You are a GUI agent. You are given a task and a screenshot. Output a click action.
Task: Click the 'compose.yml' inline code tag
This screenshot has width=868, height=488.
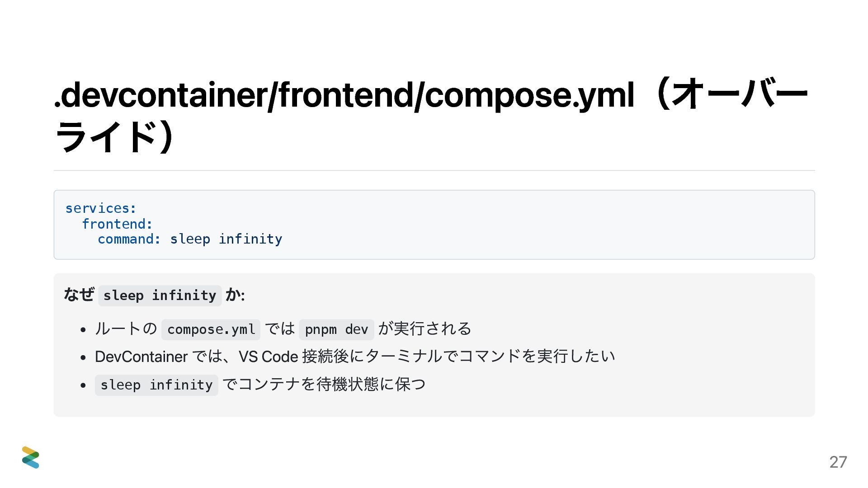pos(211,329)
